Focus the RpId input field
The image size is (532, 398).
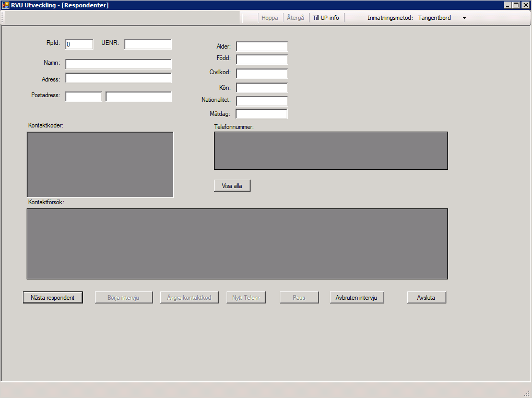coord(79,44)
